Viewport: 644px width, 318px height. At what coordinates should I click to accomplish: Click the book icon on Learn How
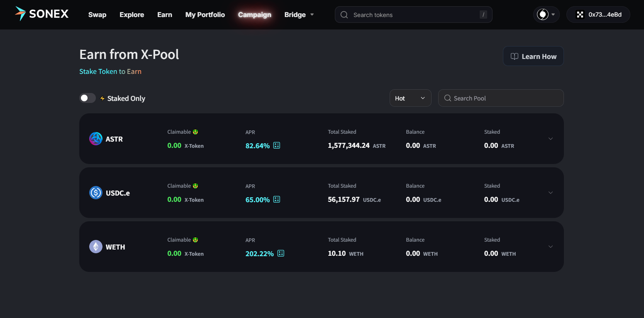coord(515,56)
